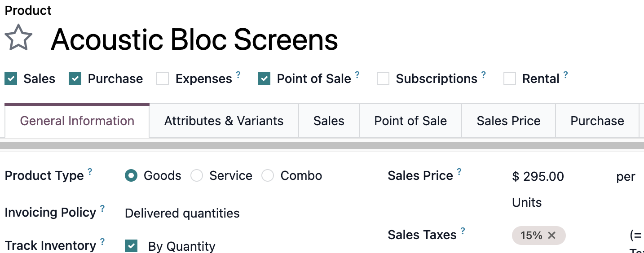The width and height of the screenshot is (644, 253).
Task: Open the Units unit of measure dropdown
Action: coord(527,202)
